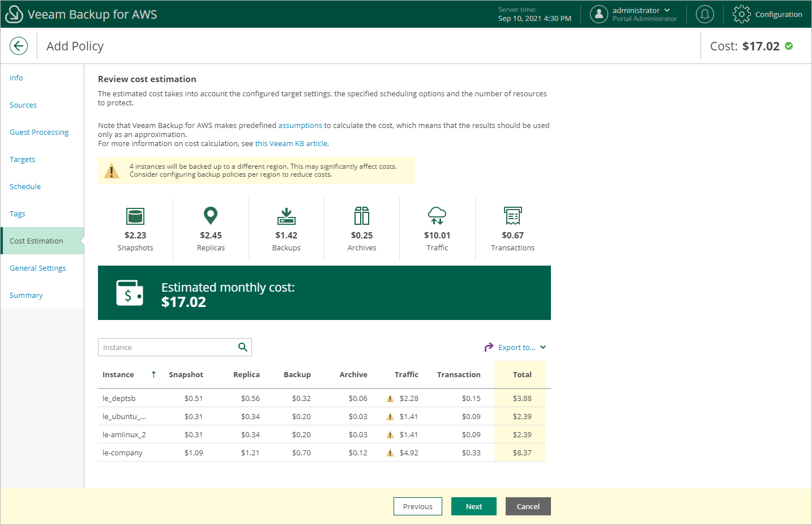
Task: Click the Export to link
Action: click(x=517, y=347)
